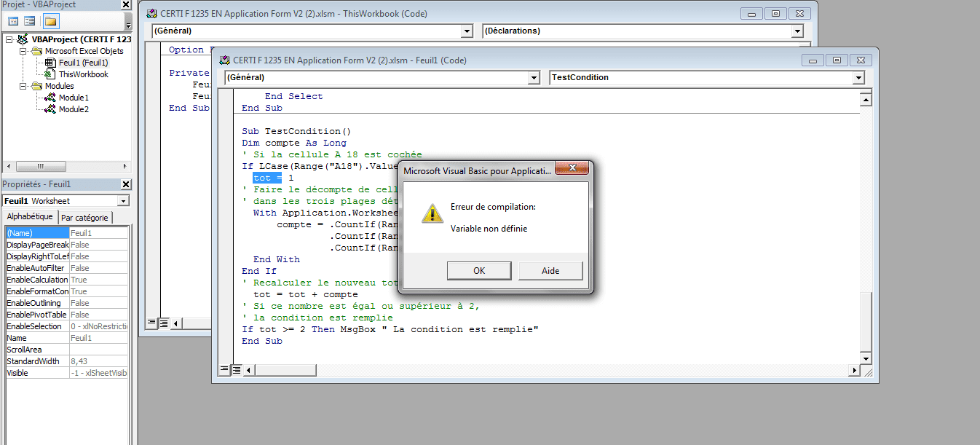Click Full Module View icon in Feuil1 window
This screenshot has width=980, height=445.
tap(237, 370)
